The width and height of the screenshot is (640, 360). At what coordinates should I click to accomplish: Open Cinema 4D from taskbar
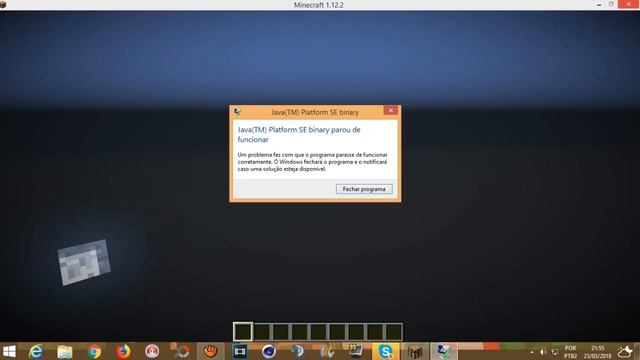[269, 351]
